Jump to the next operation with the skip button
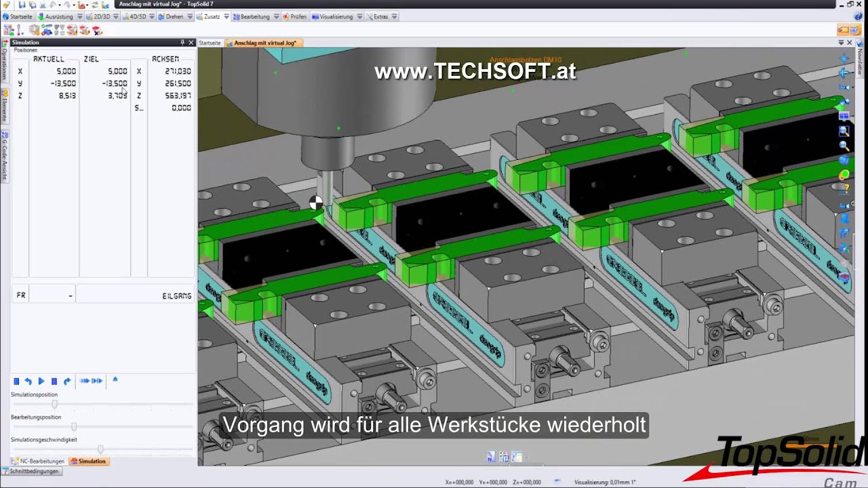Screen dimensions: 868x488 point(97,381)
